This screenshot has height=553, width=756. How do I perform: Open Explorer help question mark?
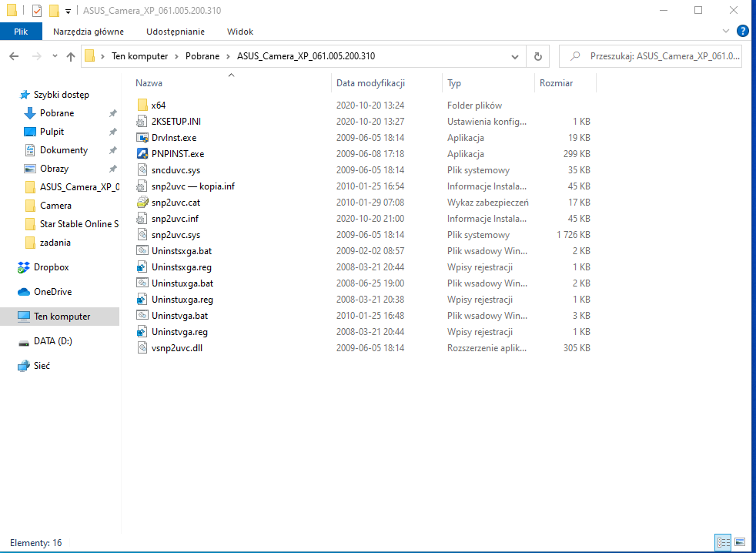743,32
